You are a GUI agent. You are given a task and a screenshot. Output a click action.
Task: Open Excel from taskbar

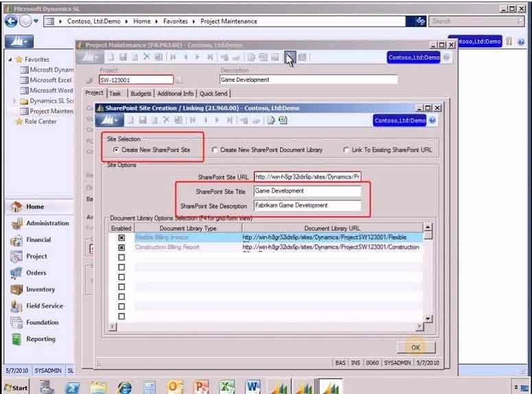pos(227,387)
